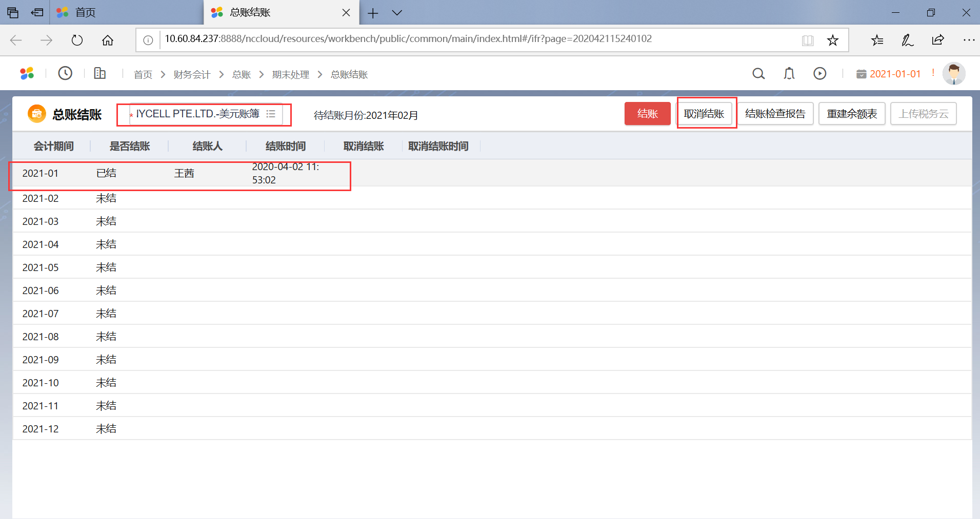Image resolution: width=980 pixels, height=519 pixels.
Task: Add page to favorites star
Action: 833,40
